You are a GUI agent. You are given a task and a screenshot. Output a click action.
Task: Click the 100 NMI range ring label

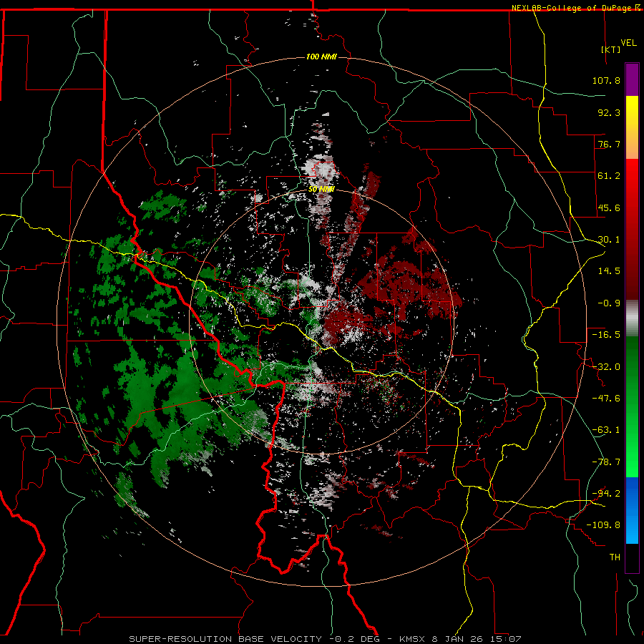coord(321,57)
